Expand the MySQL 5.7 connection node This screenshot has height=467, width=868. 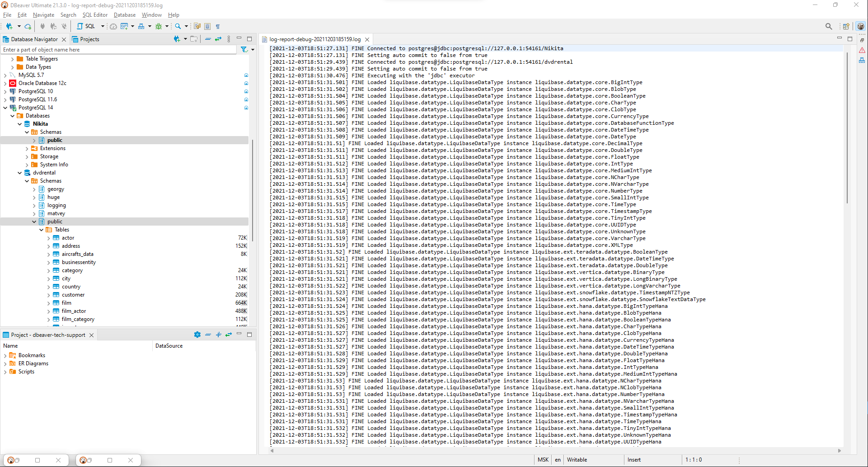5,75
